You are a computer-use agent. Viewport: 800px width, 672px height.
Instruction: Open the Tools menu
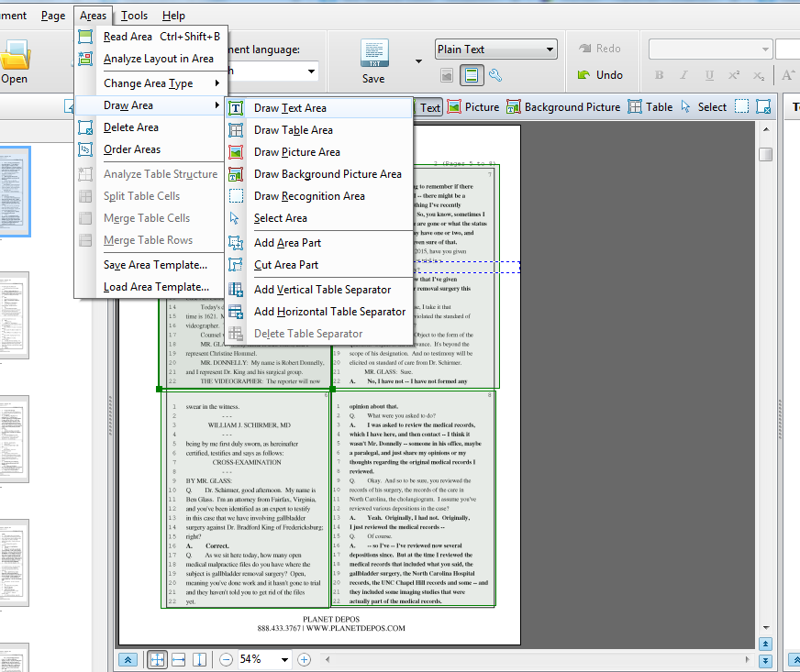tap(134, 16)
